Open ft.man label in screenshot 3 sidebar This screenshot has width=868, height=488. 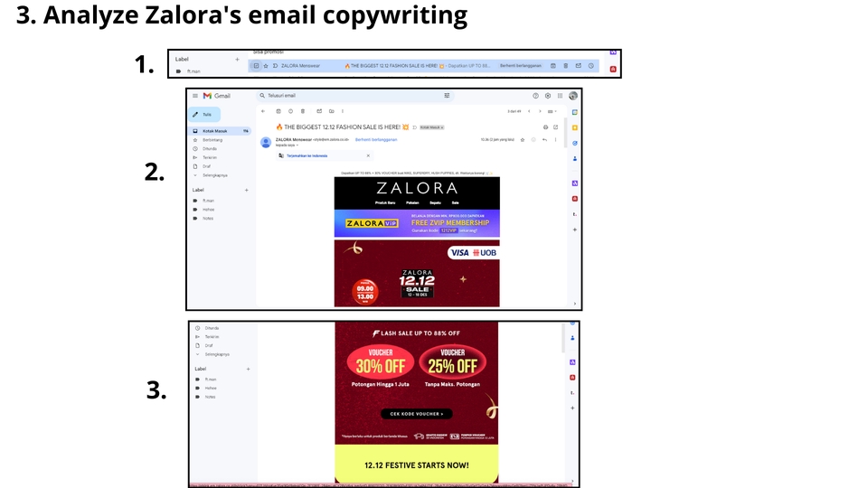click(211, 380)
